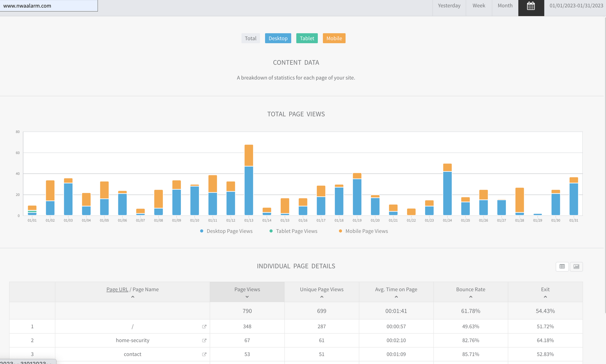Toggle Desktop Page Views legend dot
This screenshot has width=606, height=364.
[202, 231]
